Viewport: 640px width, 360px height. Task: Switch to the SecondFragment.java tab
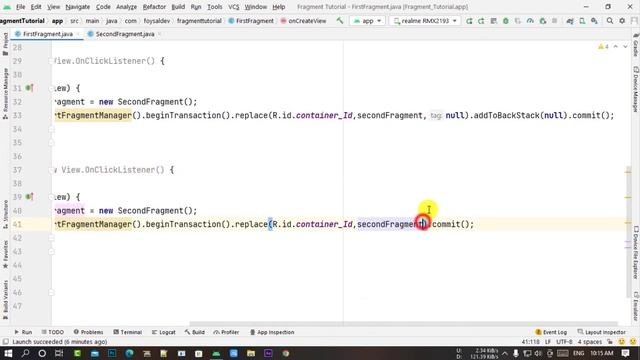pos(125,34)
